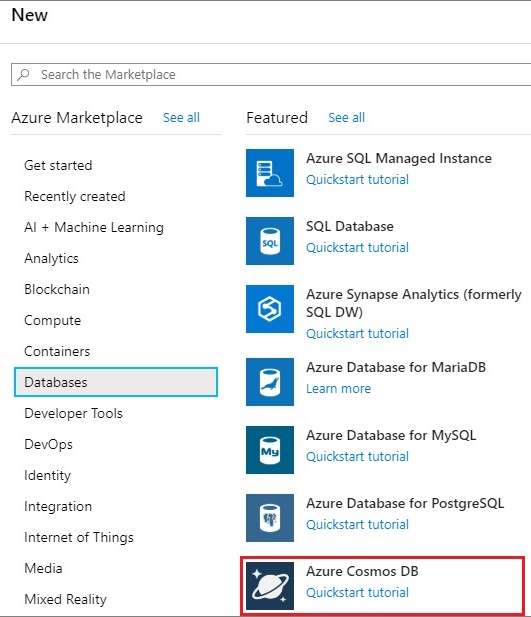Select Integration category
531x617 pixels.
tap(58, 506)
